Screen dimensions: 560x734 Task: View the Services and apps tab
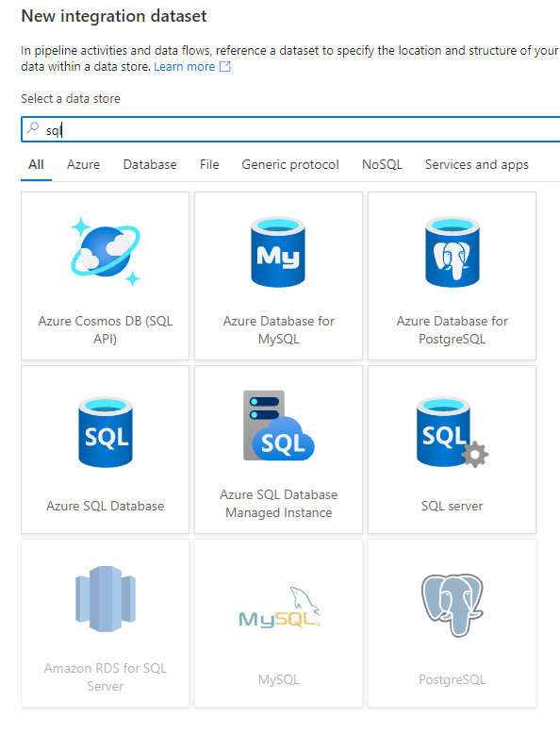coord(477,165)
